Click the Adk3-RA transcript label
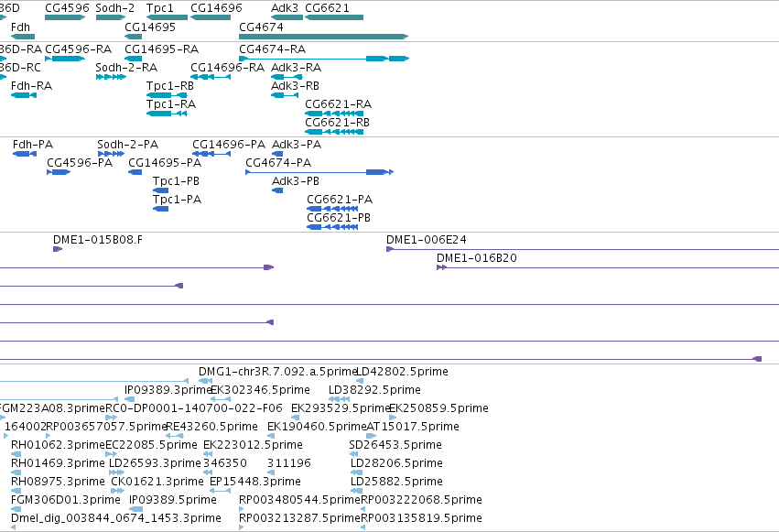Image resolution: width=779 pixels, height=532 pixels. (x=296, y=68)
